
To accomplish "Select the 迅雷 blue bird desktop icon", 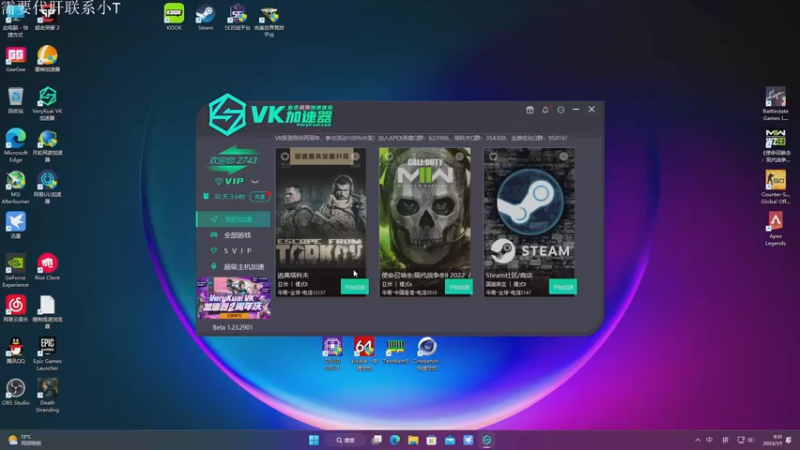I will 15,226.
